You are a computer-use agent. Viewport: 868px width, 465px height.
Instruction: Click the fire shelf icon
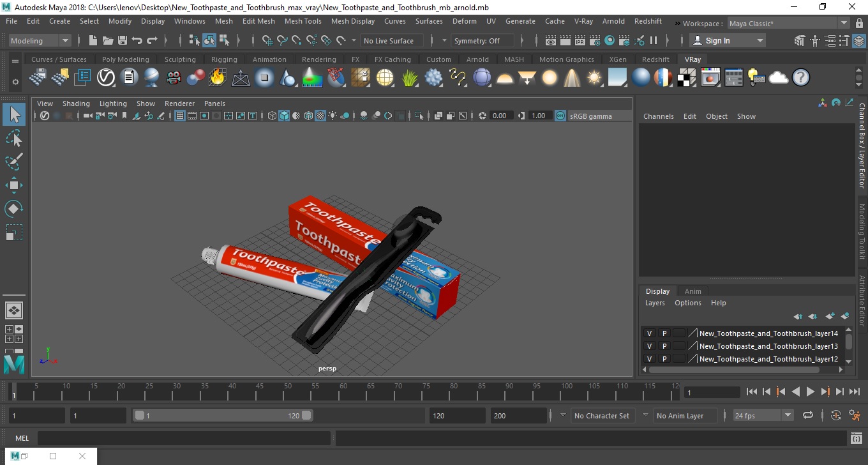pyautogui.click(x=218, y=78)
